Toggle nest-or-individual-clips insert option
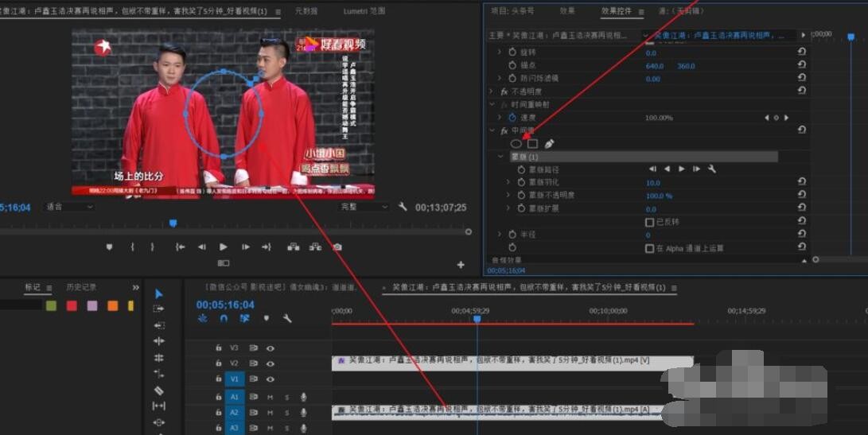 (x=203, y=318)
